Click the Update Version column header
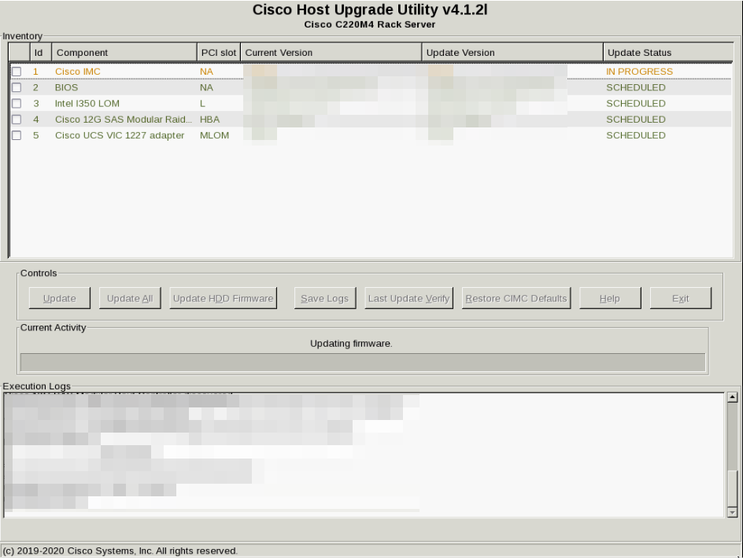Screen dimensions: 743x560 (512, 53)
